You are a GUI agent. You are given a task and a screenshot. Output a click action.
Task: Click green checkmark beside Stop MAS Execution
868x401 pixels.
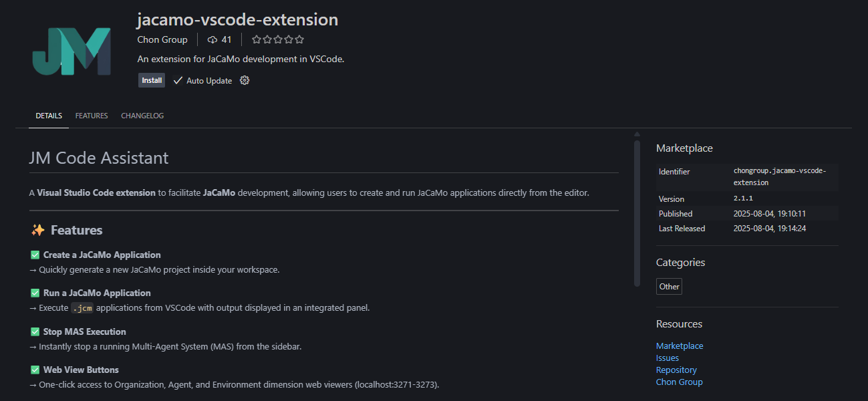tap(35, 331)
